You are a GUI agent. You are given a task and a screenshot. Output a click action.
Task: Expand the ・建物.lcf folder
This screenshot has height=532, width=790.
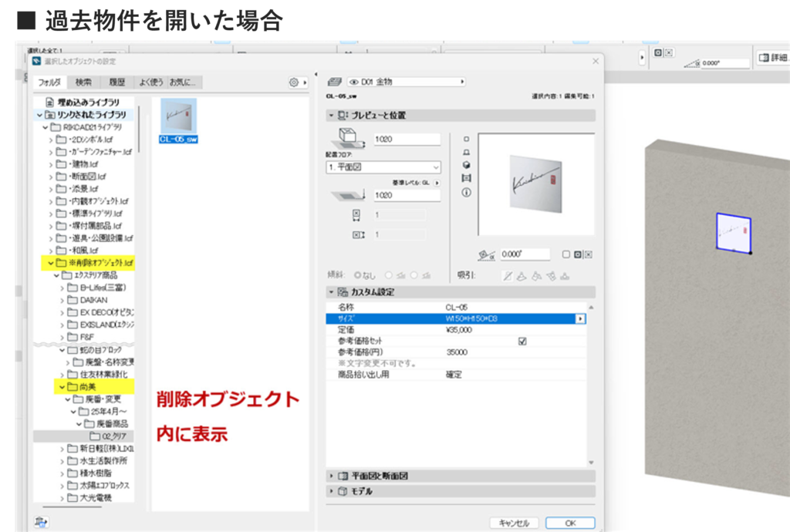[50, 164]
